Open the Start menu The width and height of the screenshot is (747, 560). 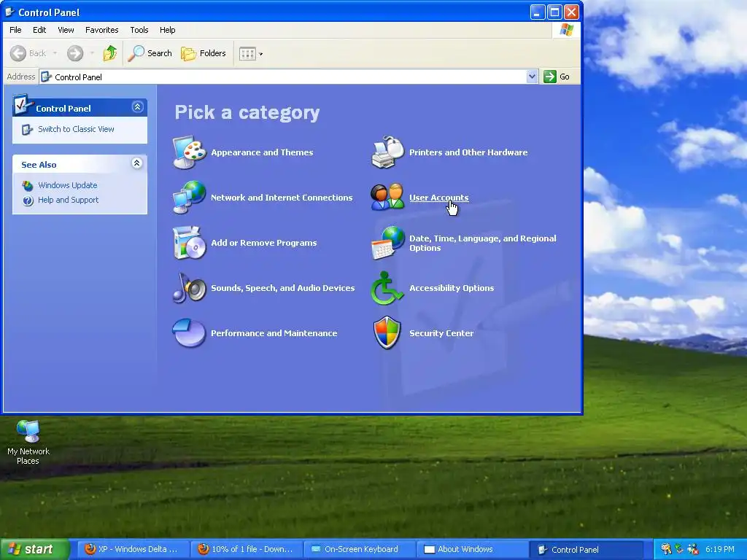pyautogui.click(x=35, y=549)
